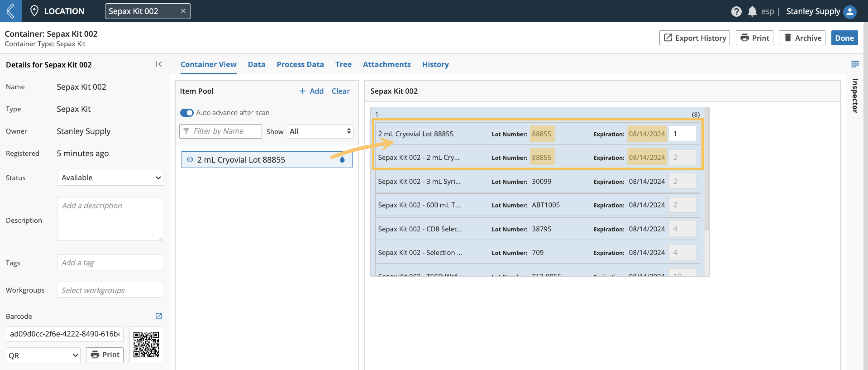Click the Done button
The image size is (868, 370).
click(x=844, y=38)
